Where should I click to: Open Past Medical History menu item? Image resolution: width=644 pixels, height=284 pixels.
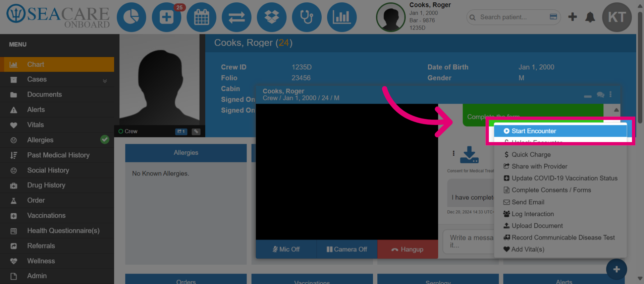click(57, 155)
